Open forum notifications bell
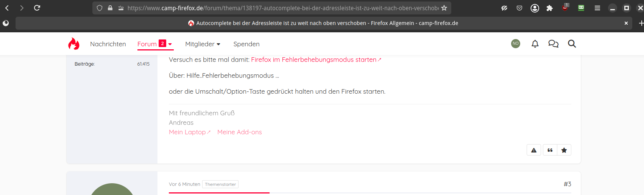 (x=535, y=44)
